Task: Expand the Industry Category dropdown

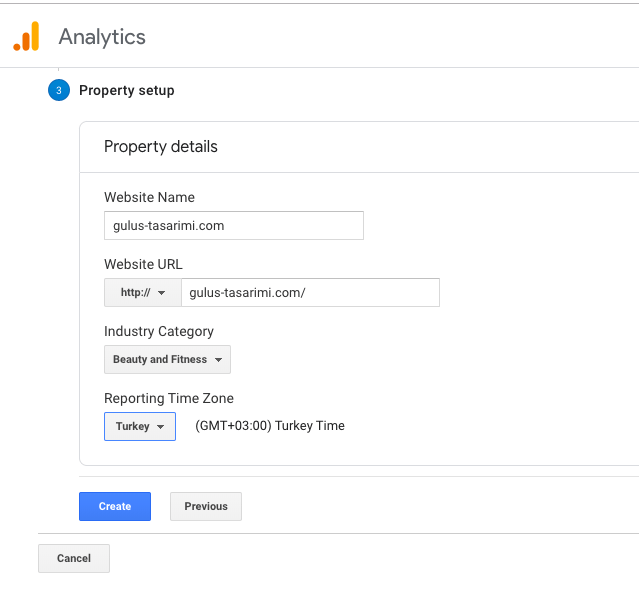Action: pyautogui.click(x=167, y=360)
